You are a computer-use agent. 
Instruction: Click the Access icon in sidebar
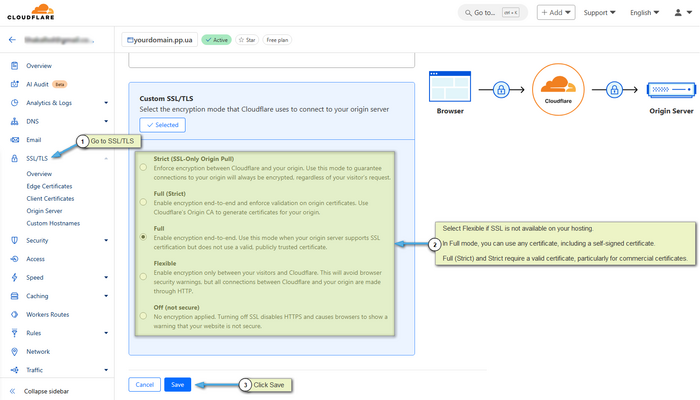click(x=14, y=259)
